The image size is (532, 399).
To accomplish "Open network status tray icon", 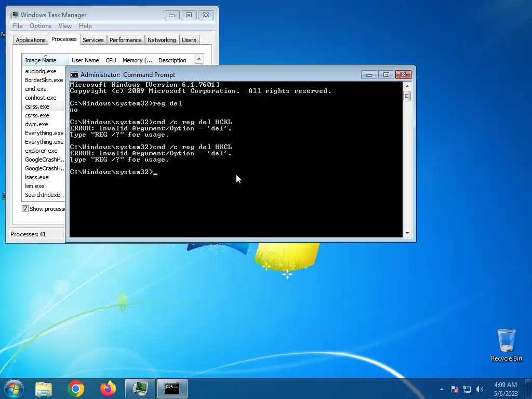I will 467,389.
